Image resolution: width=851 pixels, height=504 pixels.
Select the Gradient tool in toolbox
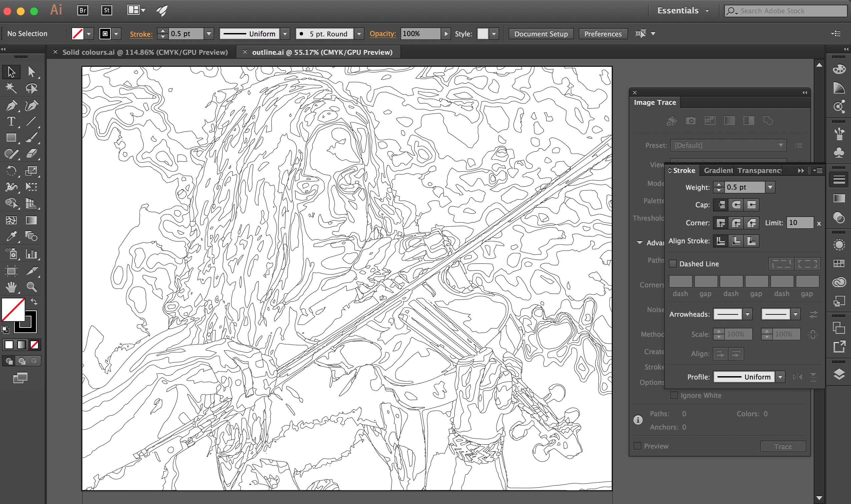32,220
